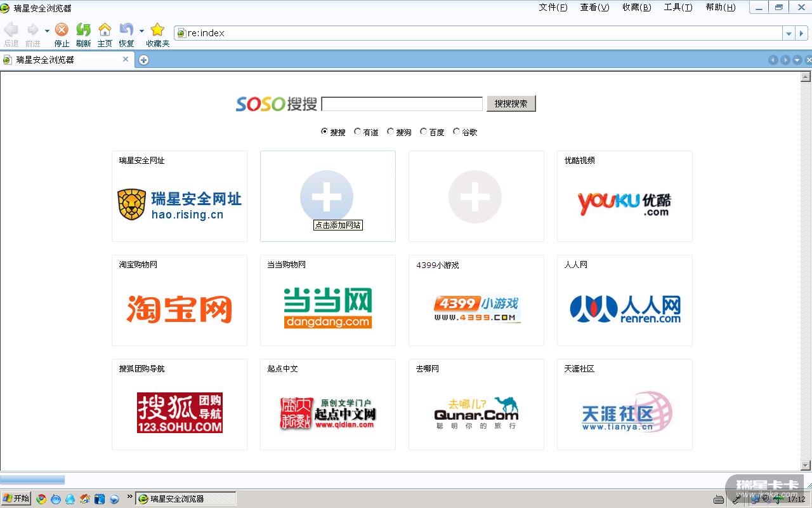Image resolution: width=812 pixels, height=508 pixels.
Task: Open the 文件(F) menu
Action: pos(553,8)
